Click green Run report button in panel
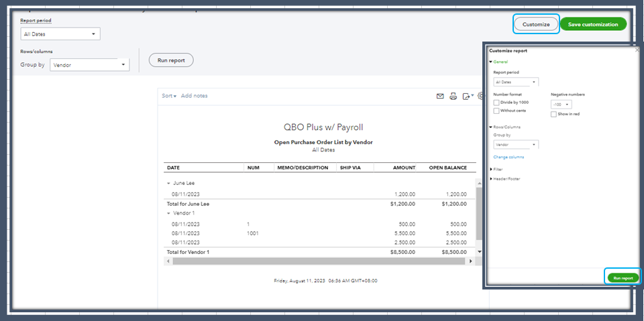 coord(623,278)
